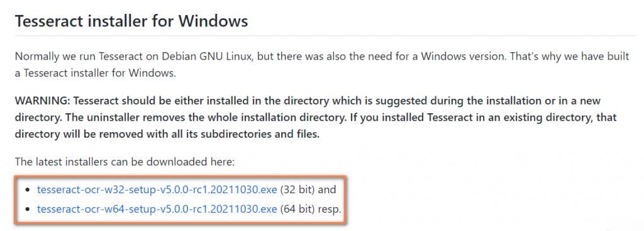This screenshot has height=231, width=644.
Task: Click the bullet before the w64 installer
Action: (x=28, y=209)
